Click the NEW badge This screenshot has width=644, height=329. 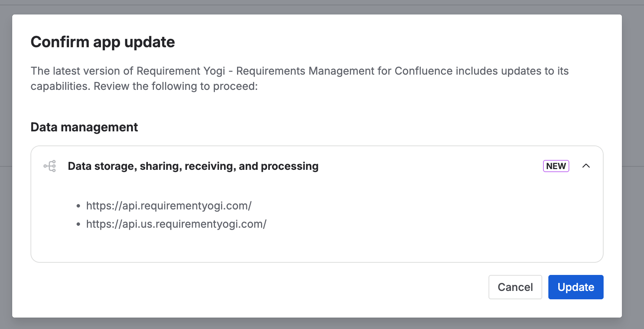(x=556, y=166)
